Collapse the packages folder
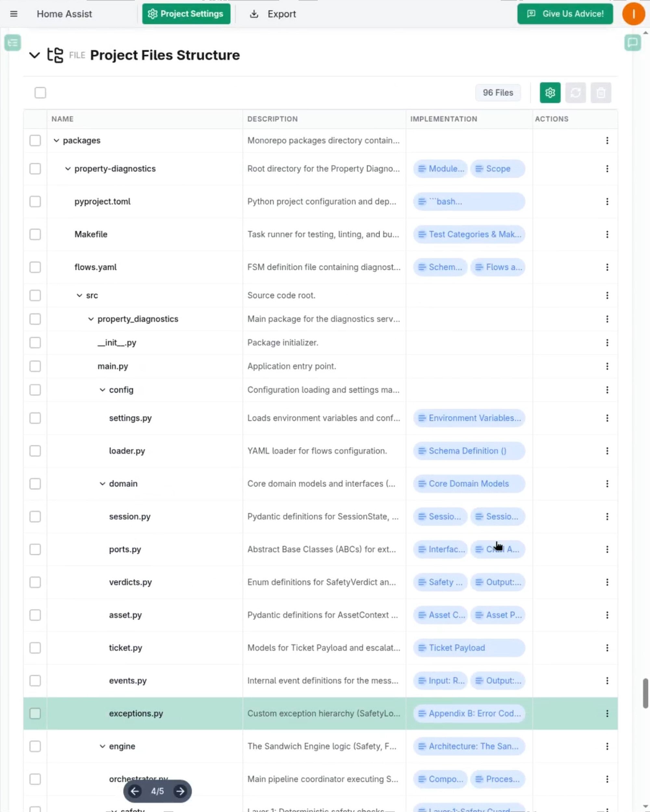The width and height of the screenshot is (650, 812). pyautogui.click(x=56, y=141)
